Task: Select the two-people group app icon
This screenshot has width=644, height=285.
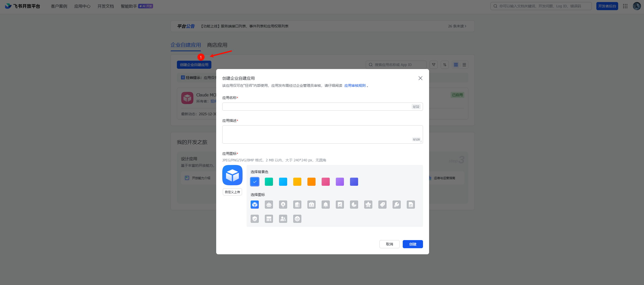Action: [x=283, y=219]
